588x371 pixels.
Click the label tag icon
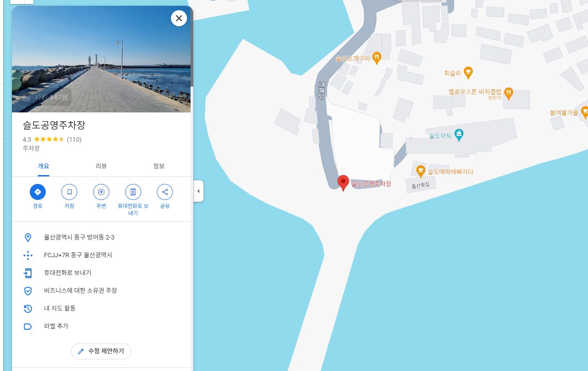point(28,327)
